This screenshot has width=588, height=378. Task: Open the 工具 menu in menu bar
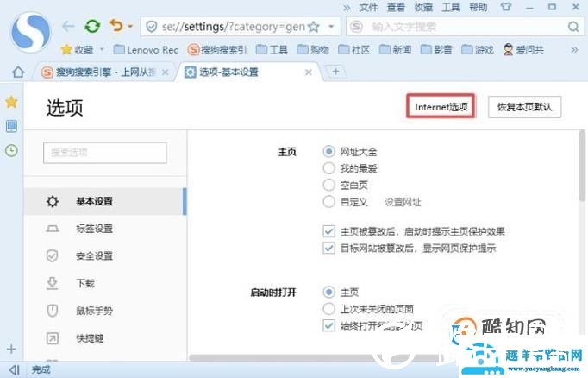(451, 7)
